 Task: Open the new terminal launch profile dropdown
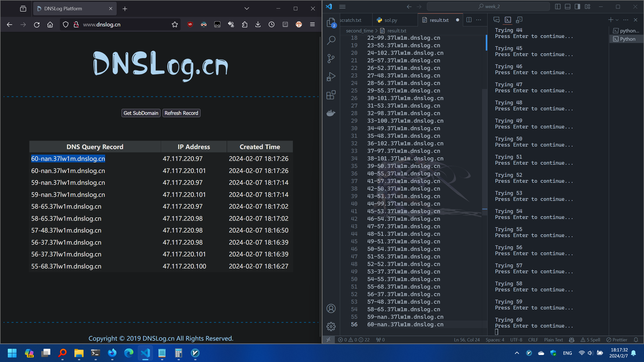coord(617,20)
